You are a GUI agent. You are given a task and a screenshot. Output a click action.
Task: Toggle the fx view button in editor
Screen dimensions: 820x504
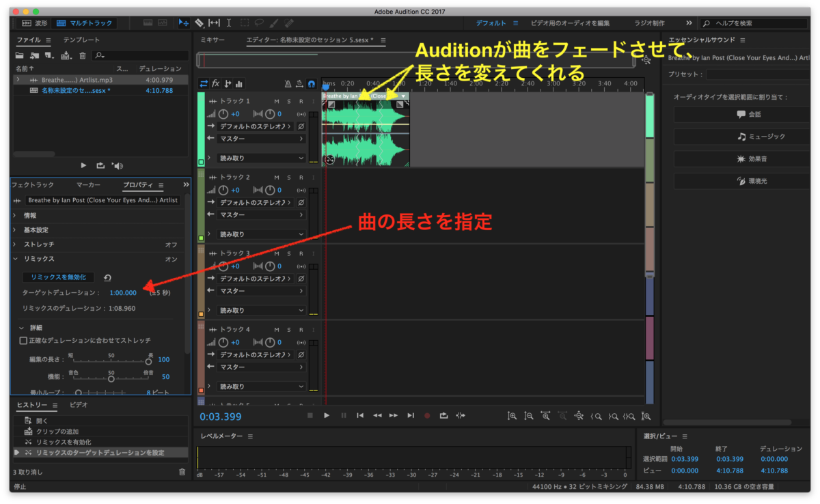(x=216, y=83)
